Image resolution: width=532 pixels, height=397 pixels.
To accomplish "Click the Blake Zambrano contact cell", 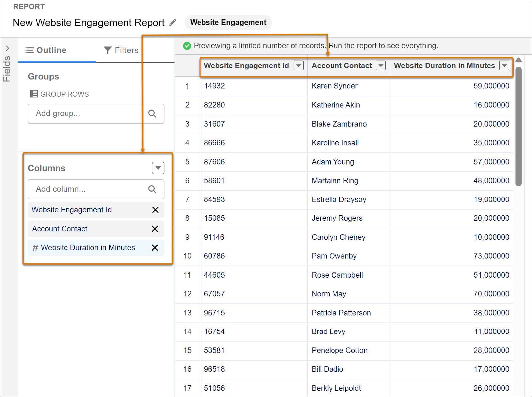I will tap(348, 124).
